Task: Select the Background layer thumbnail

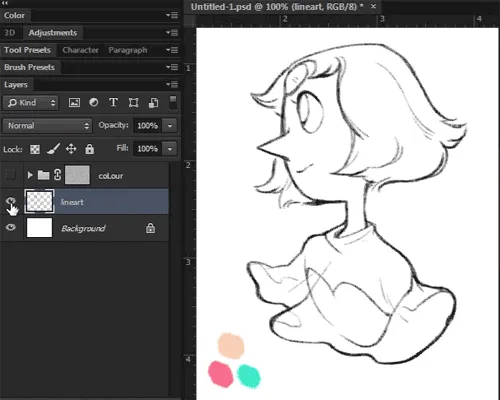Action: coord(39,228)
